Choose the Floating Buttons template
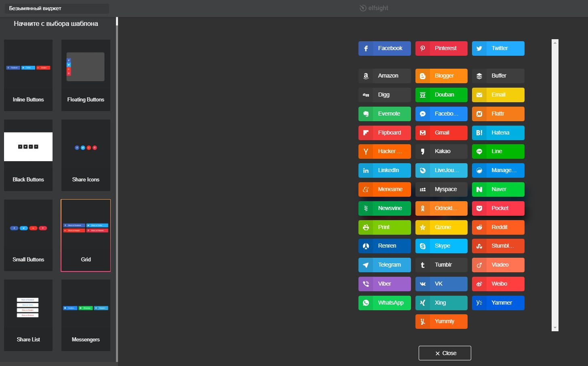 [x=86, y=75]
